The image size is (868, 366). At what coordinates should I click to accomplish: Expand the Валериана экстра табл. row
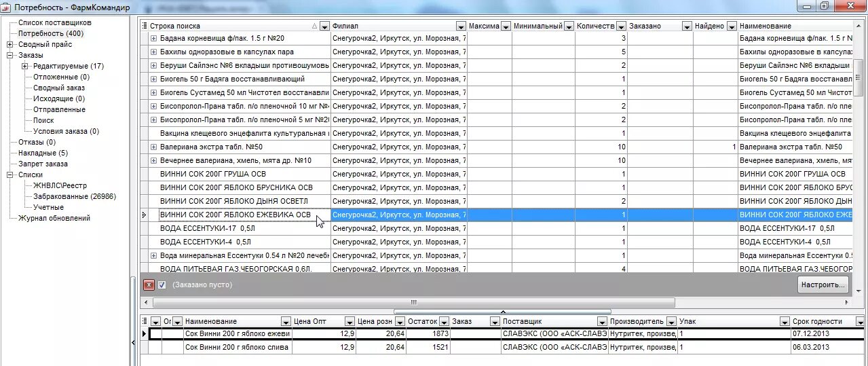[x=153, y=147]
